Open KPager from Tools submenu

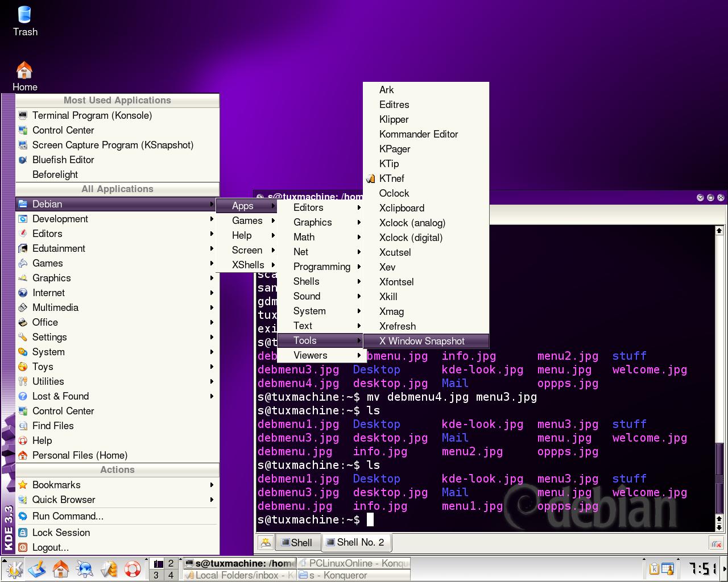(x=426, y=149)
